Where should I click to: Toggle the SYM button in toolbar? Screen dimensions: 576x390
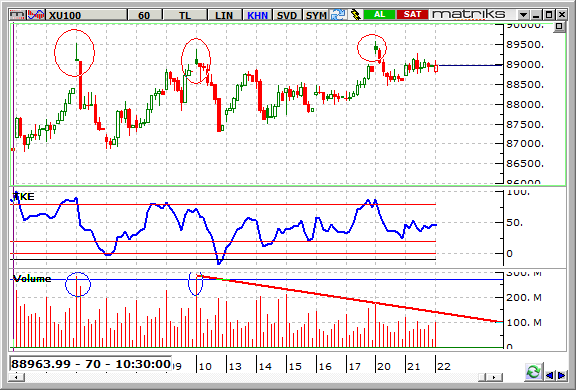[316, 15]
